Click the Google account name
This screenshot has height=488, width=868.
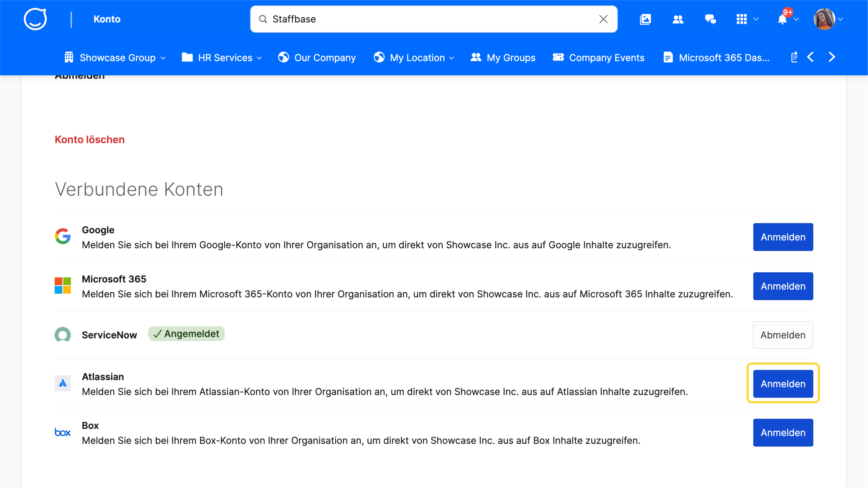click(98, 230)
